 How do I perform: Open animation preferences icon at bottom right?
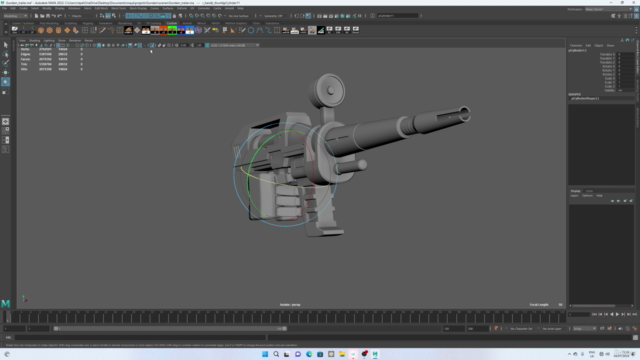[x=635, y=329]
